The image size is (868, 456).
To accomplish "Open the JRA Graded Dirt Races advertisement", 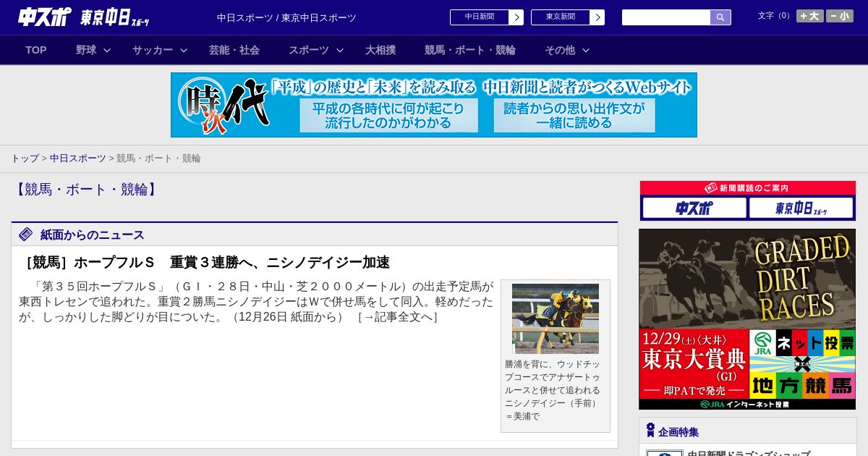I will (x=747, y=319).
